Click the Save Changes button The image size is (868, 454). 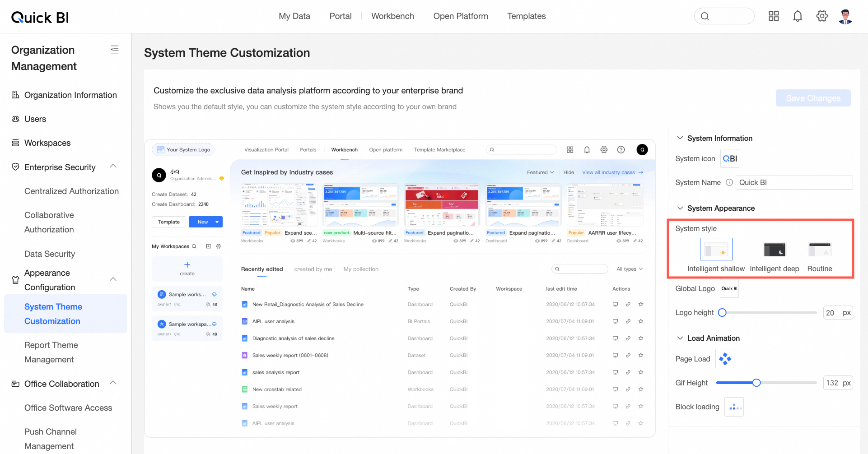click(813, 98)
